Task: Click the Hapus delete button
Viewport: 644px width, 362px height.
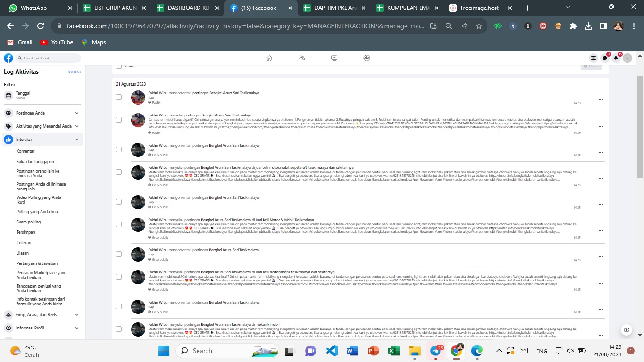Action: (592, 66)
